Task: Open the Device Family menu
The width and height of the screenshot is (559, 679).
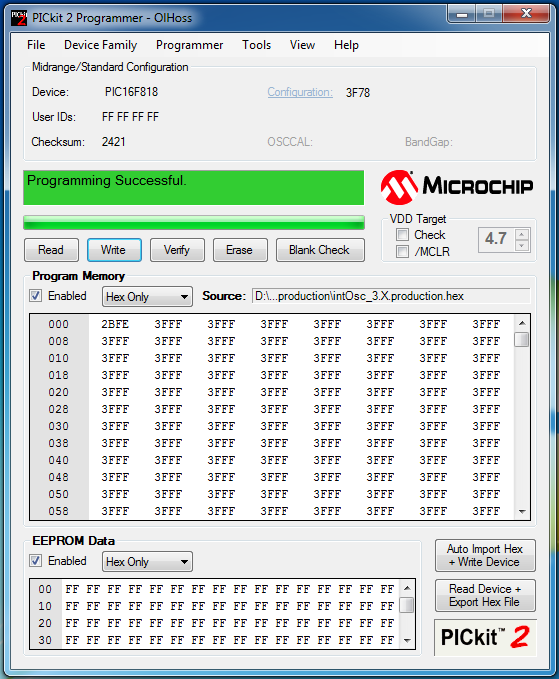Action: point(100,45)
